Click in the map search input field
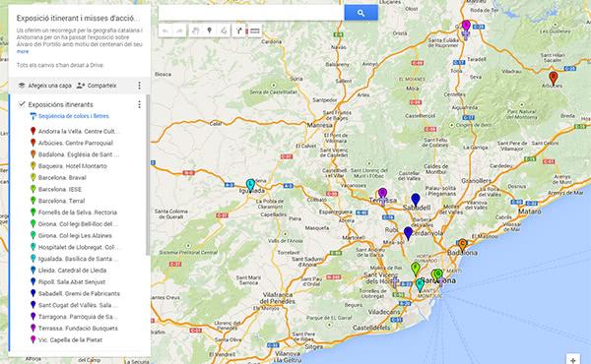This screenshot has width=591, height=364. [x=251, y=13]
